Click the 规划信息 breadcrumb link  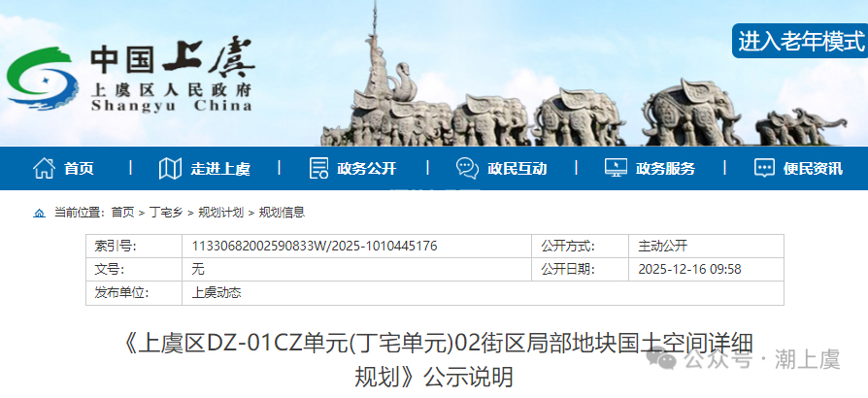click(x=281, y=213)
